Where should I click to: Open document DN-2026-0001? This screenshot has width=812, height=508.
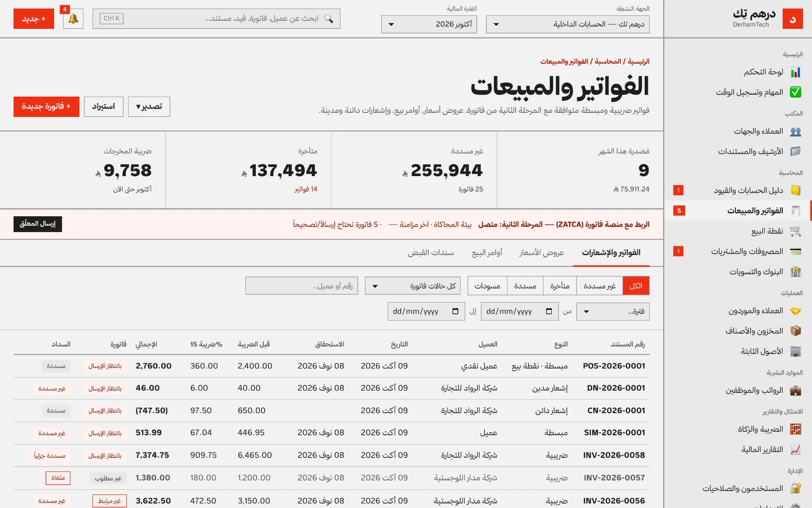coord(616,388)
